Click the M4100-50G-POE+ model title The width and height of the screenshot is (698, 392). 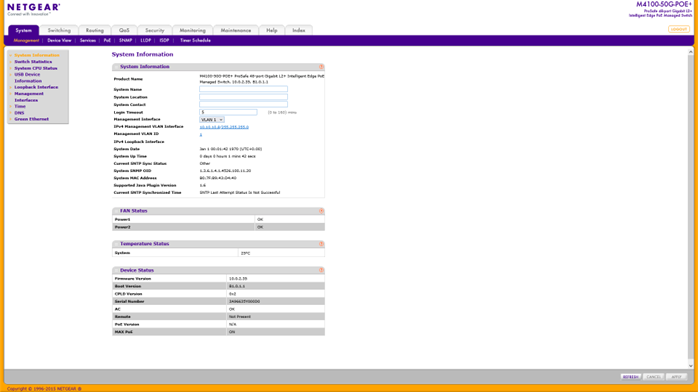tap(664, 4)
